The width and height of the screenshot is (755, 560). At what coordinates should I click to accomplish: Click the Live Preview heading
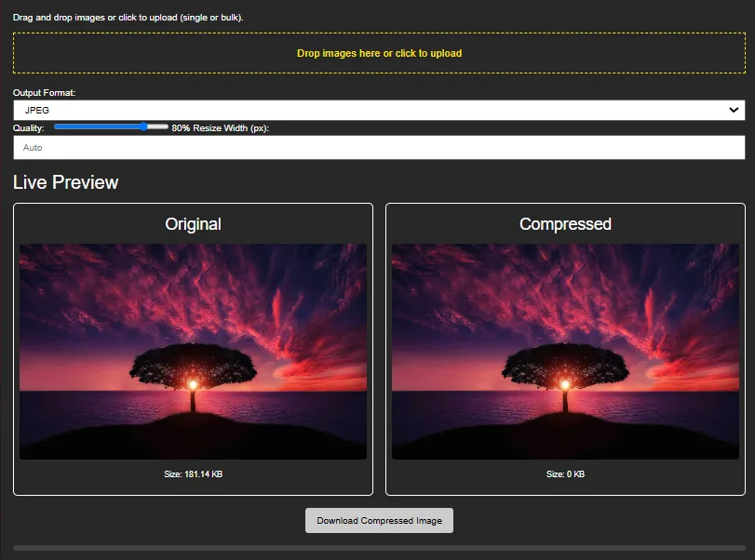[66, 182]
